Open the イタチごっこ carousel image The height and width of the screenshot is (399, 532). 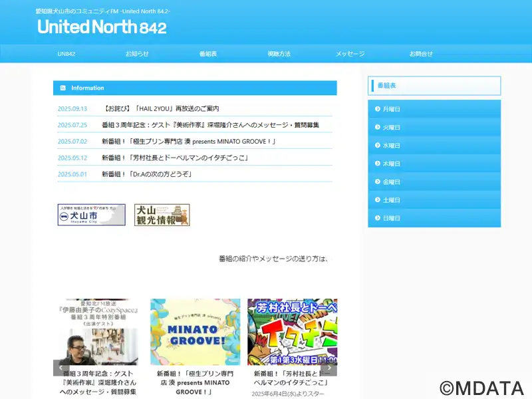click(x=293, y=332)
